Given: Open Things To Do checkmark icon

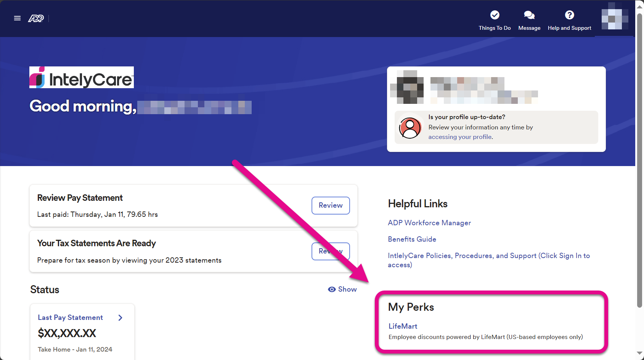Looking at the screenshot, I should point(495,15).
